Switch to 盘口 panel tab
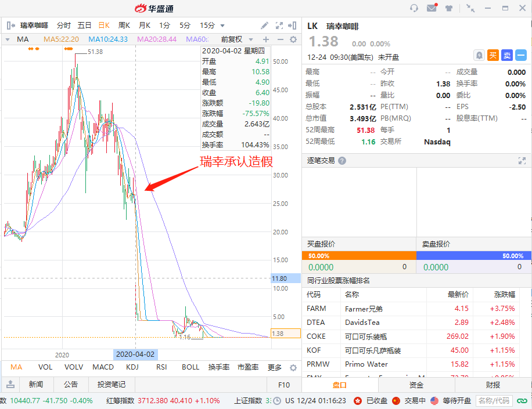 (340, 385)
